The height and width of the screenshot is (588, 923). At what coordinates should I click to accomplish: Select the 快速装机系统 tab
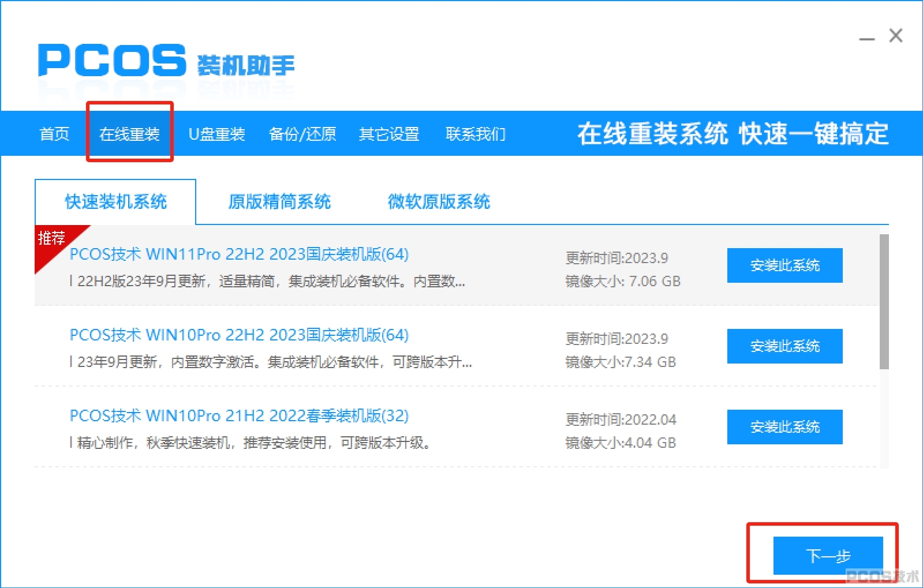coord(115,201)
